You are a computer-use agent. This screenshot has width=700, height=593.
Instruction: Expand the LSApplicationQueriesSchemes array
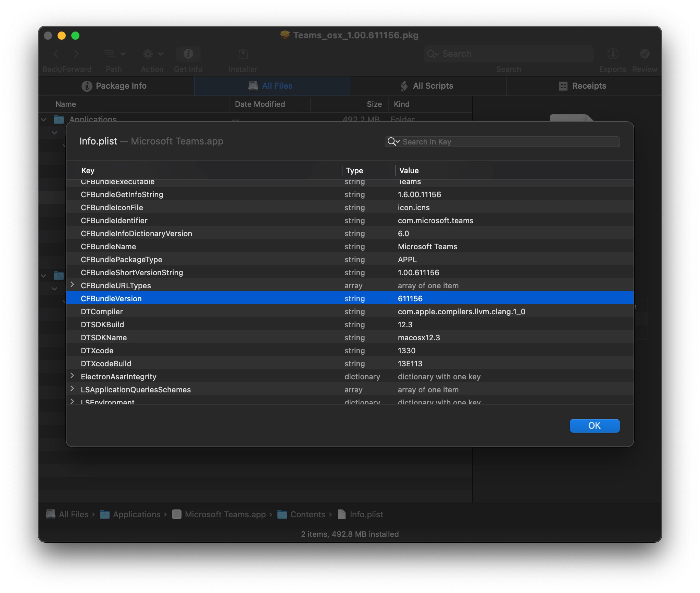tap(72, 389)
